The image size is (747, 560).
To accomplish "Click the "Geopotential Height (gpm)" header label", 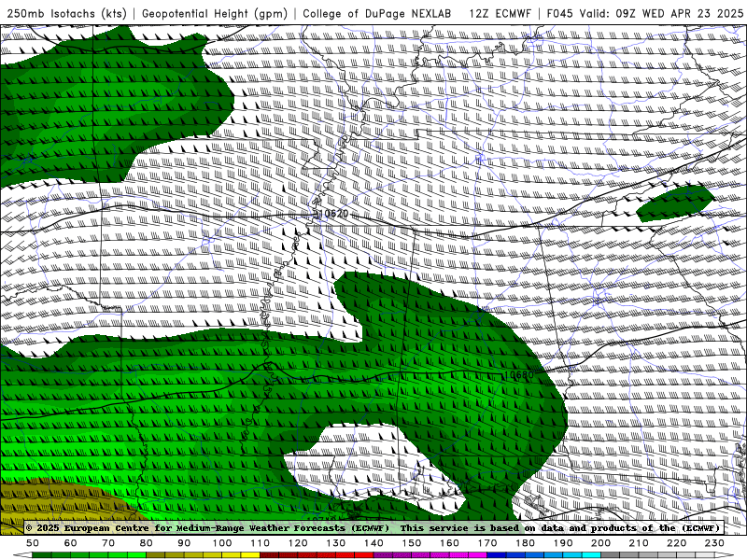I will (x=215, y=13).
